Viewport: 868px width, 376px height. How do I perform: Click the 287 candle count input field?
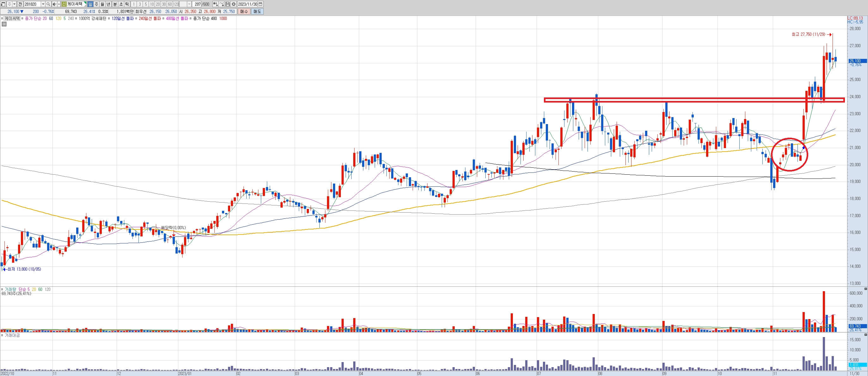click(x=196, y=4)
